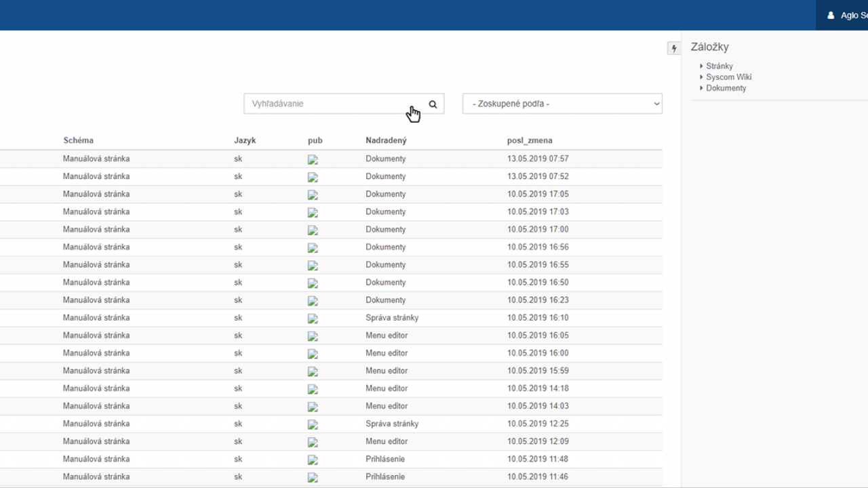Open the Zoskupené podľa dropdown

562,104
